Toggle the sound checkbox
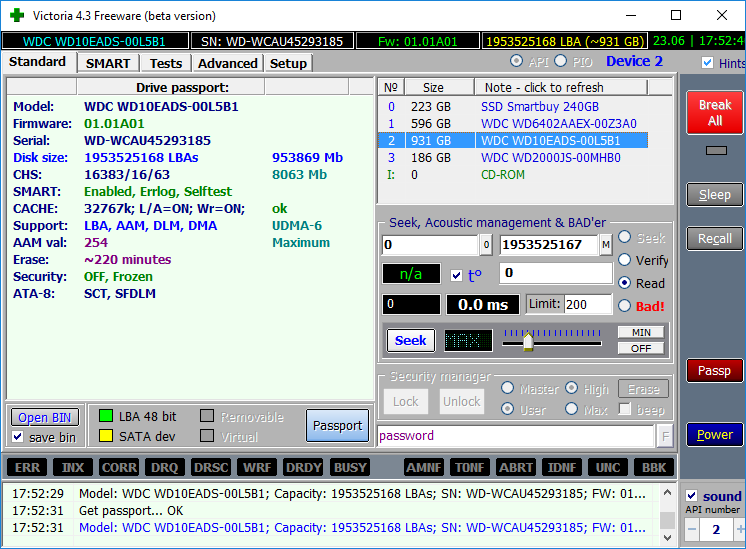Viewport: 746px width, 549px height. tap(692, 496)
